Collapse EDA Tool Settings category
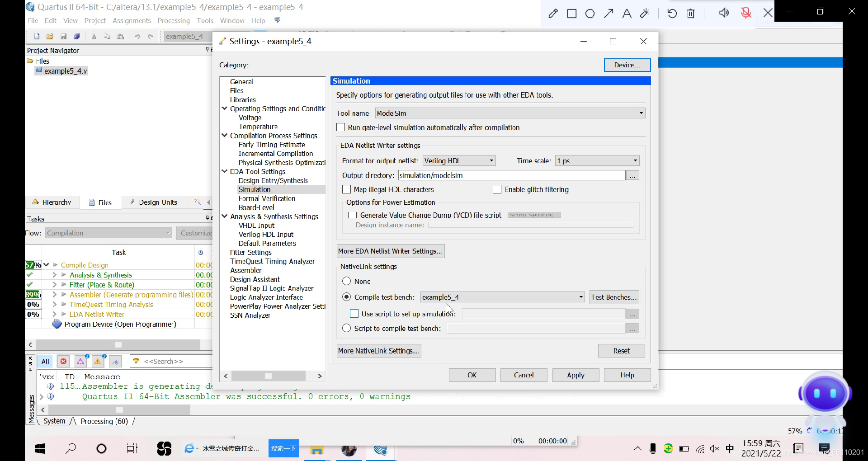This screenshot has width=868, height=461. tap(224, 171)
